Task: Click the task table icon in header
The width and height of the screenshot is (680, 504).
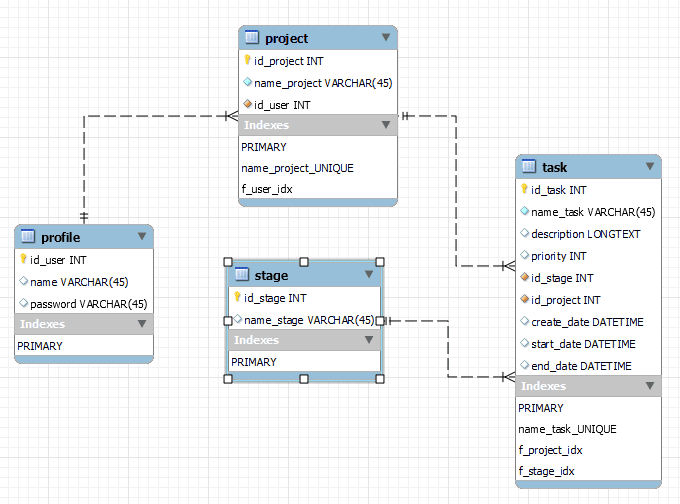Action: click(x=529, y=167)
